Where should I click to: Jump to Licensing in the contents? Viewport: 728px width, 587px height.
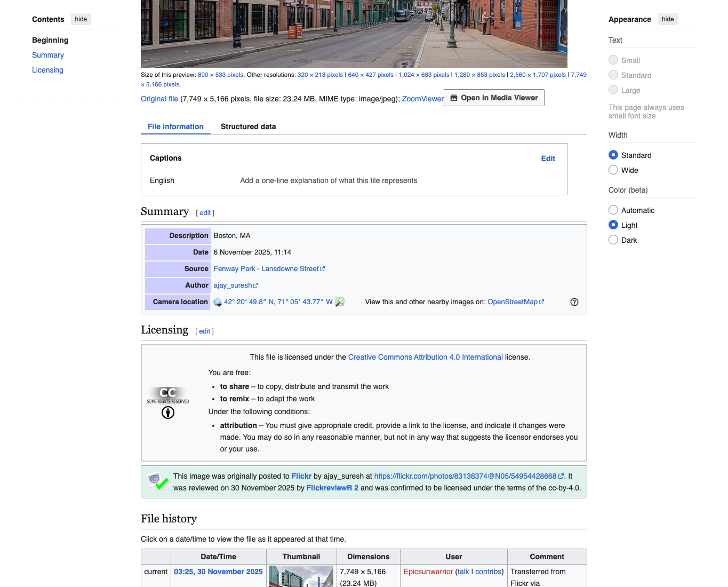click(x=47, y=70)
